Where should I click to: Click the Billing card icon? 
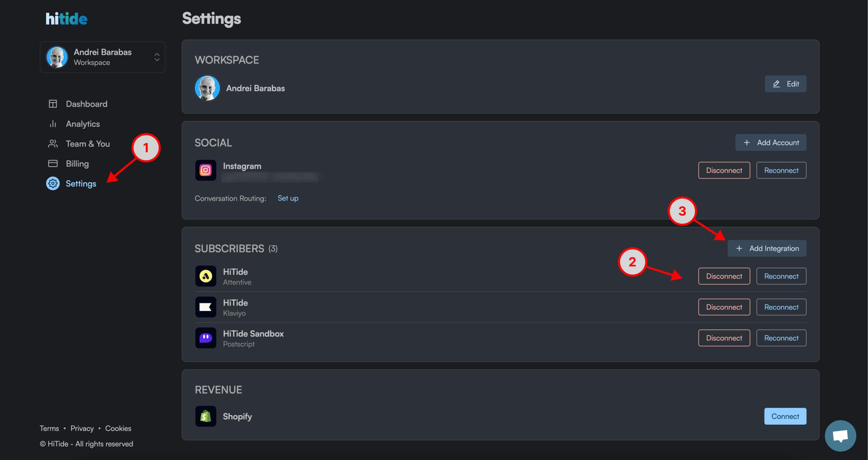(x=53, y=164)
